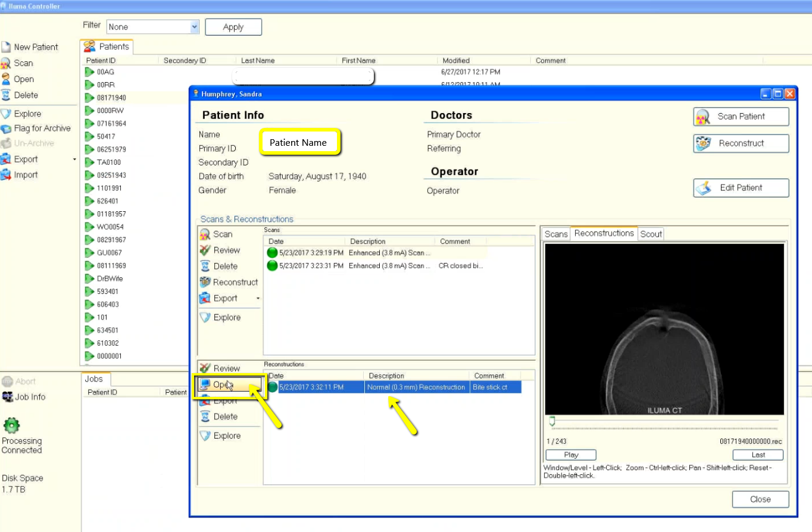This screenshot has height=532, width=812.
Task: Select the scan row commented CR closed bi...
Action: [x=377, y=266]
